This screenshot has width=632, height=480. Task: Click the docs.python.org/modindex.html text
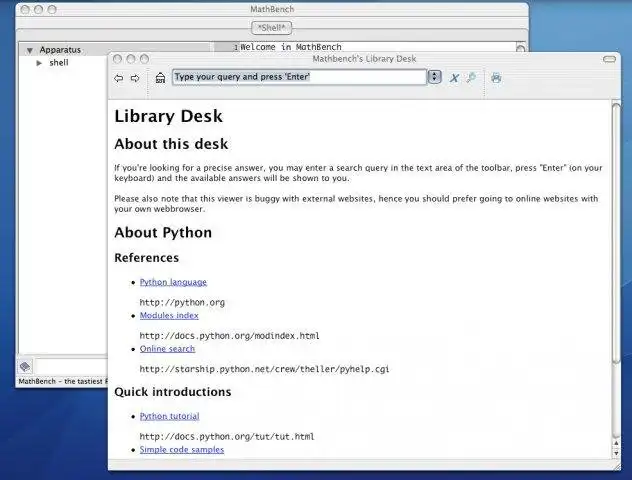[229, 336]
